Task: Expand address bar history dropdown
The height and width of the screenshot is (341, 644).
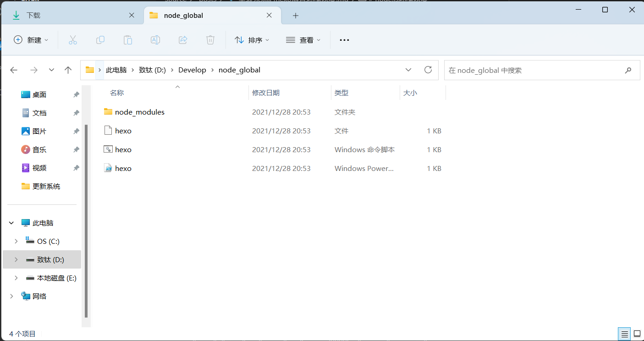Action: coord(408,70)
